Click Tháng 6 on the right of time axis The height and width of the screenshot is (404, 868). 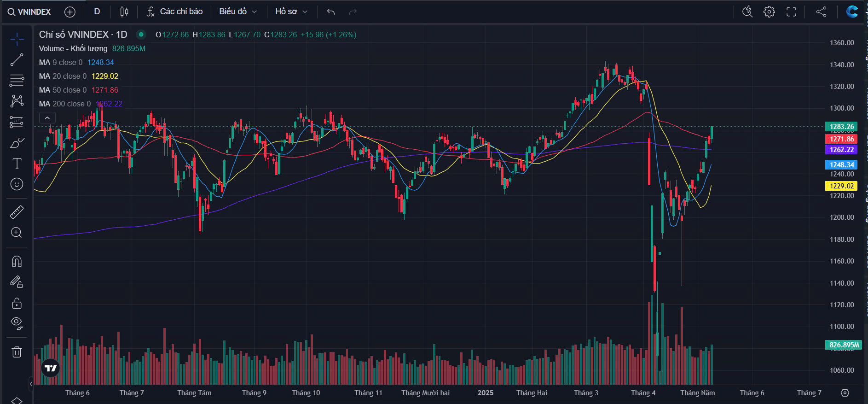point(752,393)
